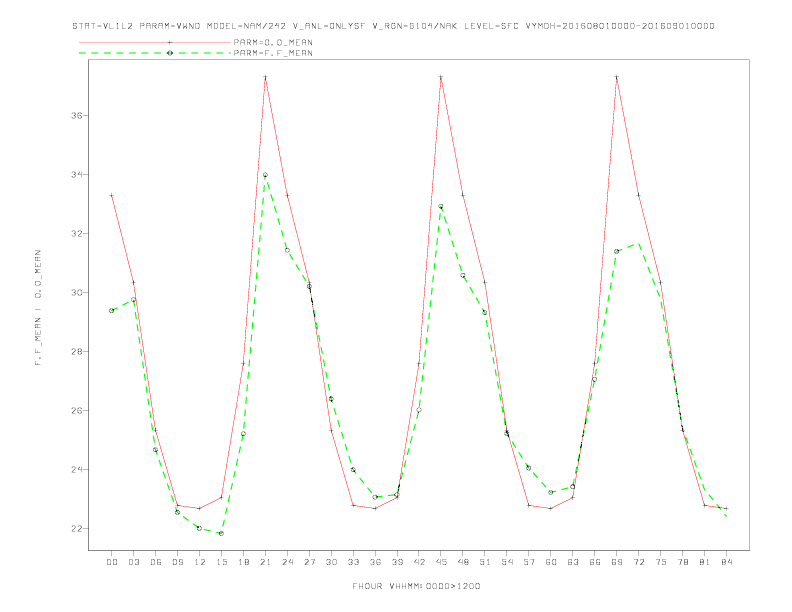Click the x-axis tick label 03
792x612 pixels.
(x=133, y=562)
